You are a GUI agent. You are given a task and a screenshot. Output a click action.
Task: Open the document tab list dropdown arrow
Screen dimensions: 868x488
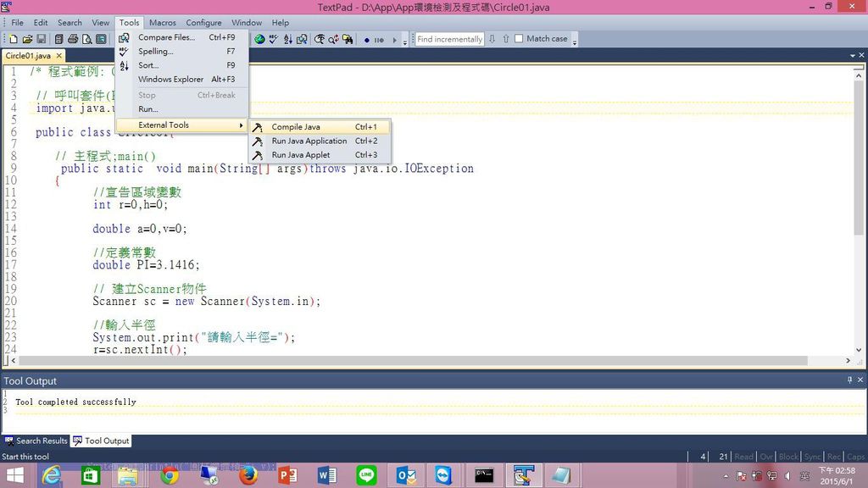pos(853,56)
